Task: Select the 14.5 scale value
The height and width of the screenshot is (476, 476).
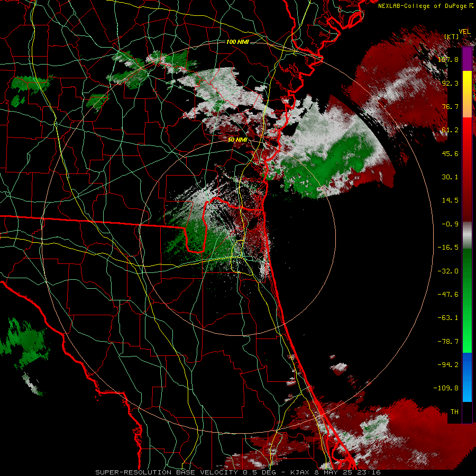Action: (x=450, y=200)
